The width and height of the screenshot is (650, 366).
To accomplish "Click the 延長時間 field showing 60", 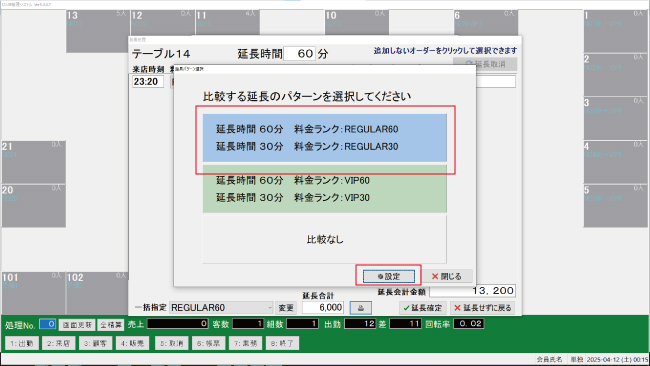I will 300,53.
